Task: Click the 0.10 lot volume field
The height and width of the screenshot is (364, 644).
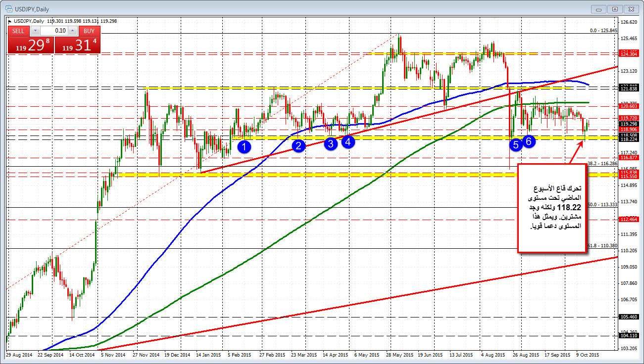Action: [x=53, y=31]
